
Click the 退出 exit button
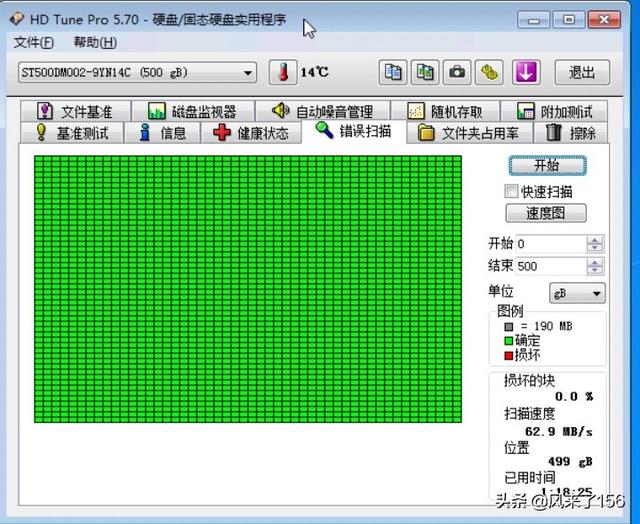582,72
